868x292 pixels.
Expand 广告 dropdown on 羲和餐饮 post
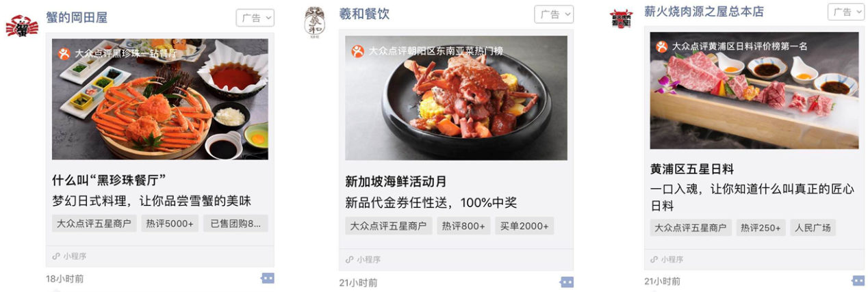[554, 14]
